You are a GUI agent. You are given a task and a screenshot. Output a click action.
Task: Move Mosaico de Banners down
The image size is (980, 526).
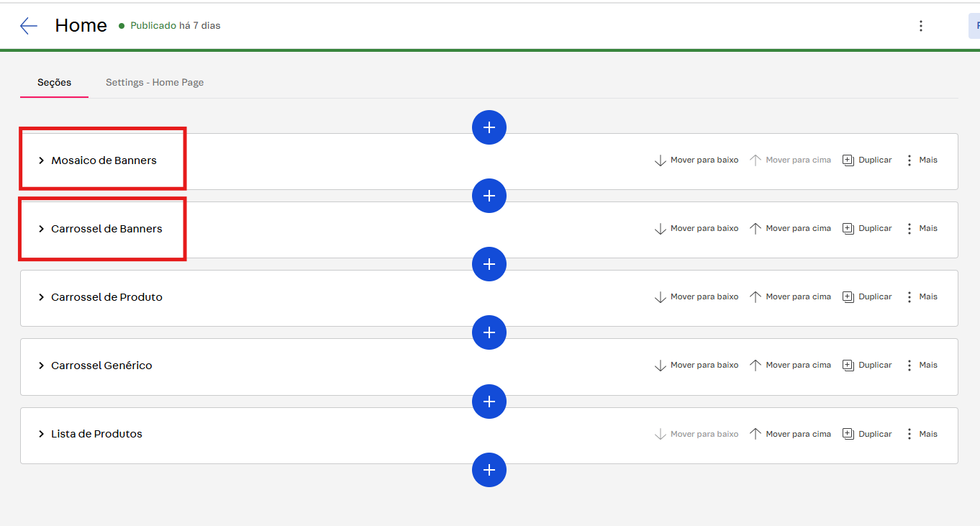(696, 160)
